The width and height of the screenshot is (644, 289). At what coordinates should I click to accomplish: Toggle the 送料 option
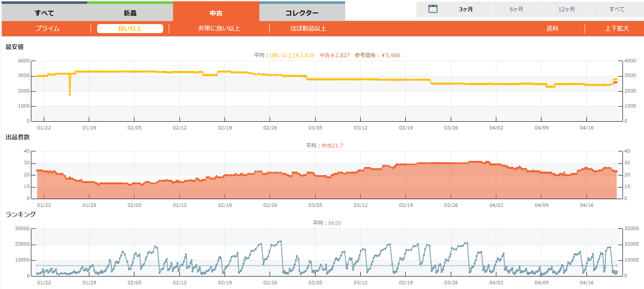[552, 29]
